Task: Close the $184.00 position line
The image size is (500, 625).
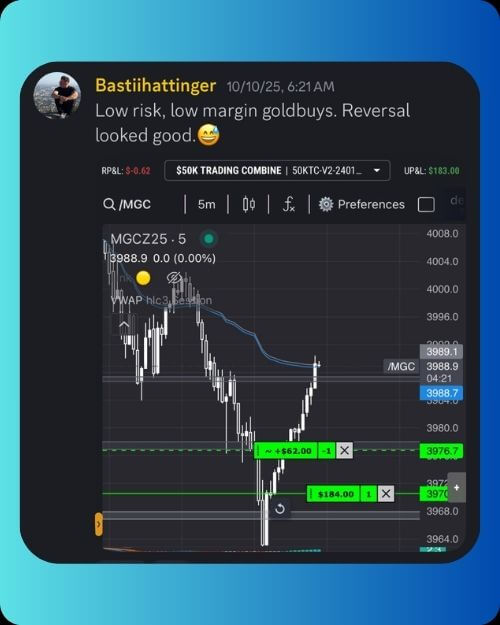Action: pos(386,494)
